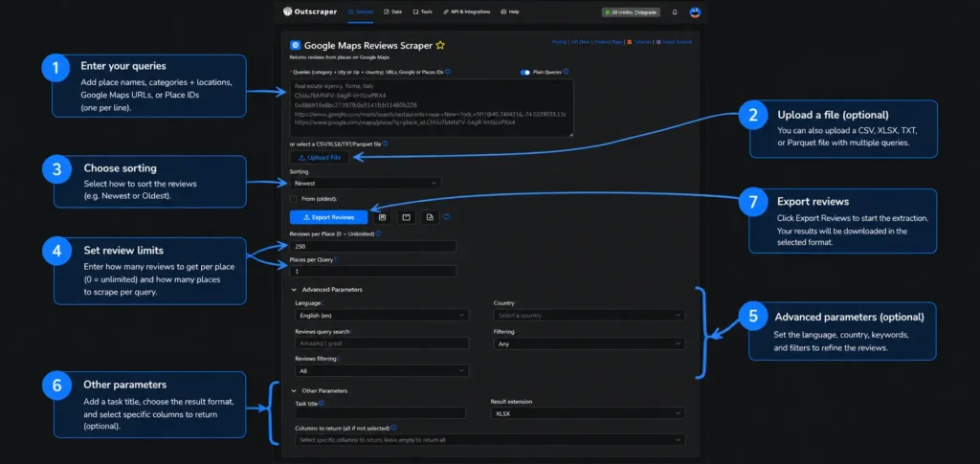Open the Services menu
This screenshot has height=464, width=980.
(361, 11)
